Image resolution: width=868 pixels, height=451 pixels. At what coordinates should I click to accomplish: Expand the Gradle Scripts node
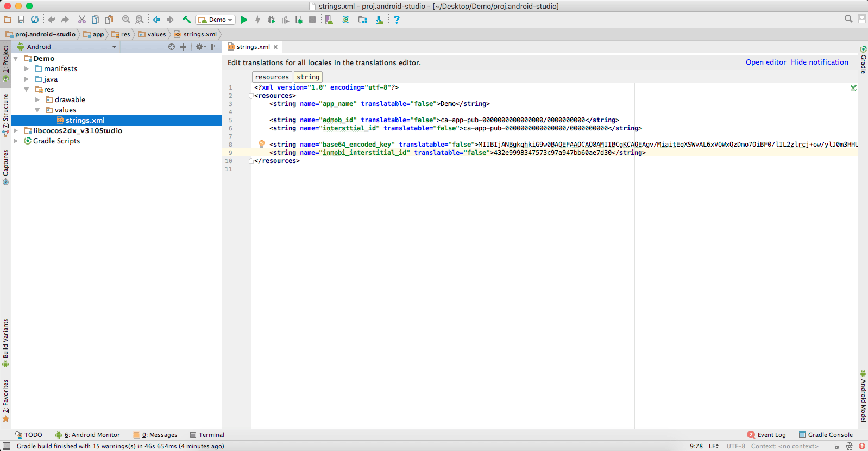16,141
